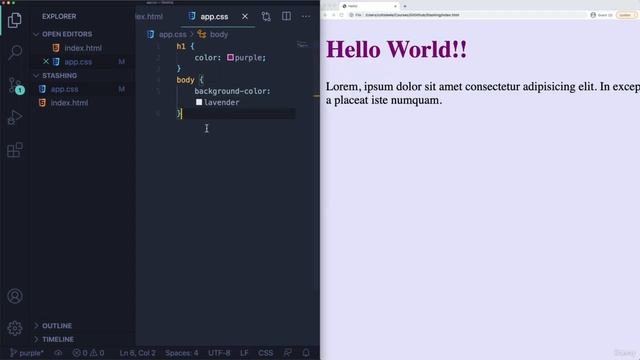Collapse the STASHING folder section
Image resolution: width=640 pixels, height=360 pixels.
click(x=60, y=76)
